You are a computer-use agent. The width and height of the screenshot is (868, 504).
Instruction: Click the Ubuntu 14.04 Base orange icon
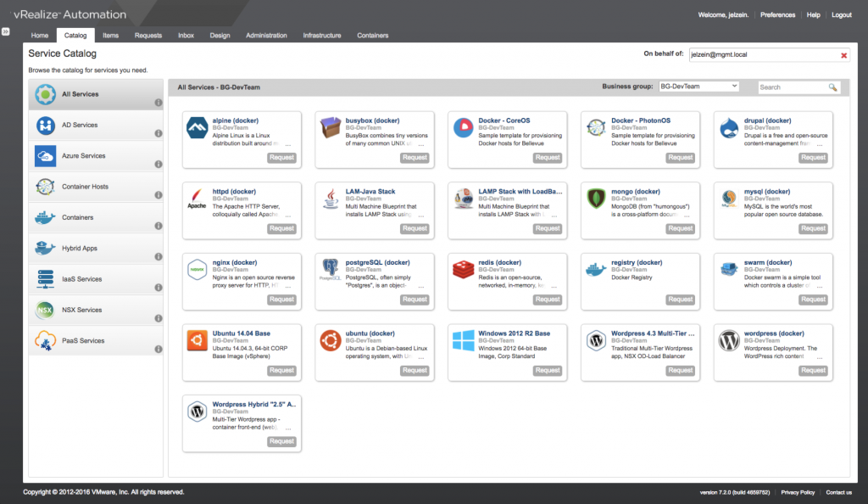tap(198, 341)
